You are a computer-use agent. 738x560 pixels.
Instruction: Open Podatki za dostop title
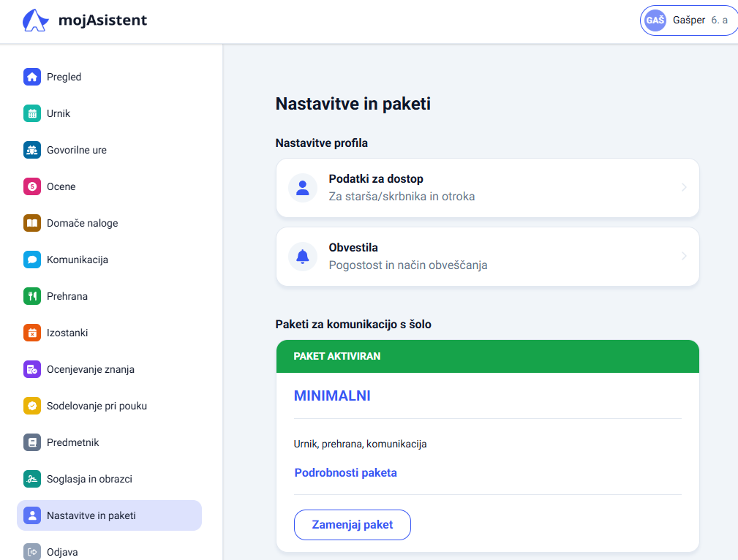coord(376,179)
